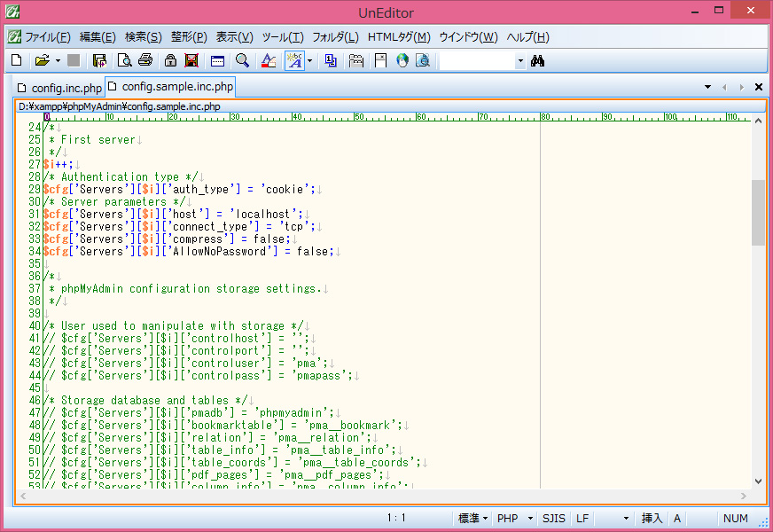Click the padlock icon in toolbar
The width and height of the screenshot is (773, 532).
click(168, 61)
